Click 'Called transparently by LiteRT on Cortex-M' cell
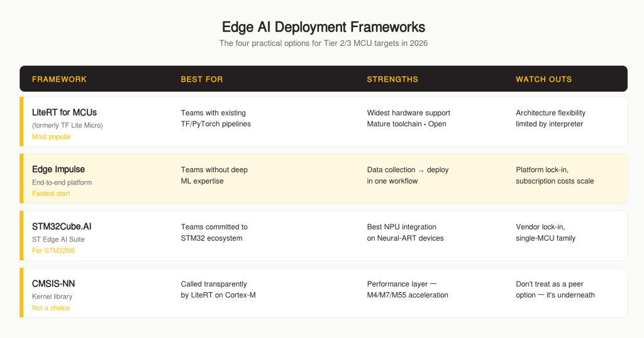Screen dimensions: 644x338 (x=218, y=289)
